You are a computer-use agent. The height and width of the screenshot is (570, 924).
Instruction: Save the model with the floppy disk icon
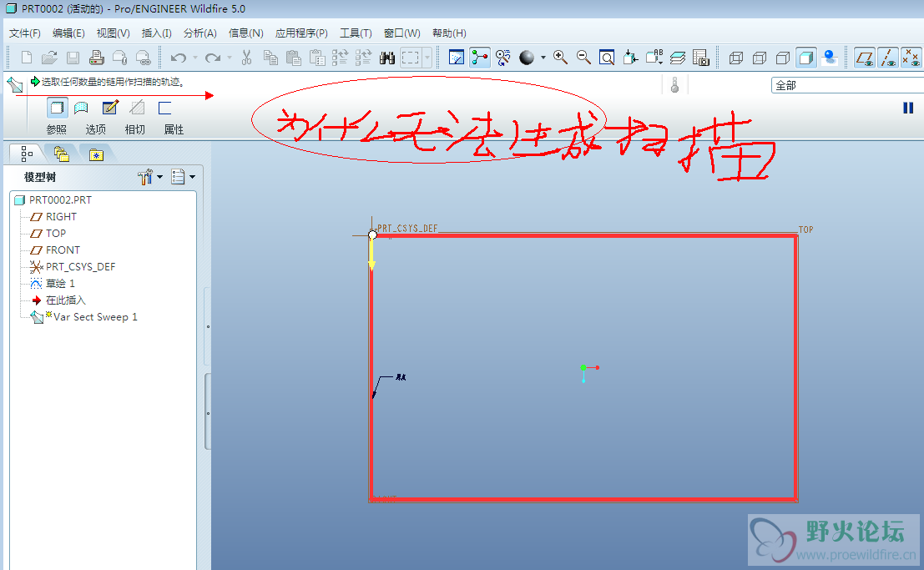[73, 58]
